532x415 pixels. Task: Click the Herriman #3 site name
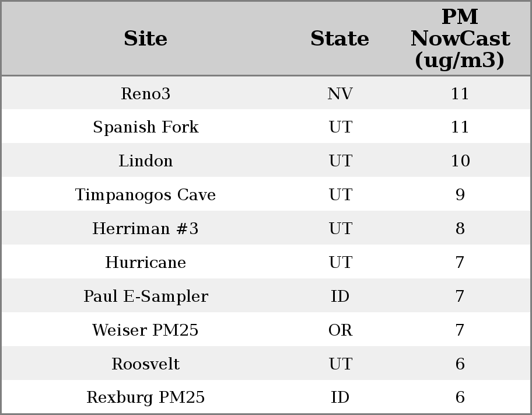click(145, 229)
